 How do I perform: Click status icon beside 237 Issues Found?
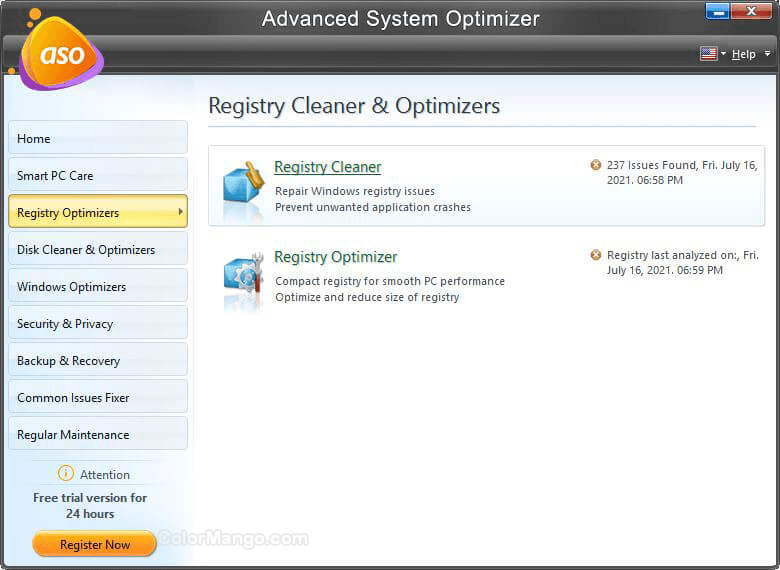coord(596,165)
